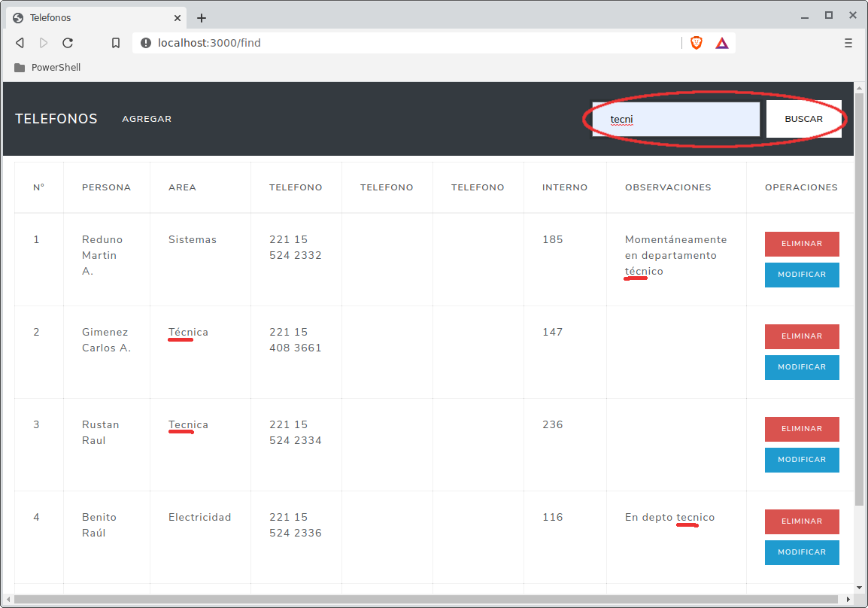Click MODIFICAR for Gimenez Carlos A.

802,367
